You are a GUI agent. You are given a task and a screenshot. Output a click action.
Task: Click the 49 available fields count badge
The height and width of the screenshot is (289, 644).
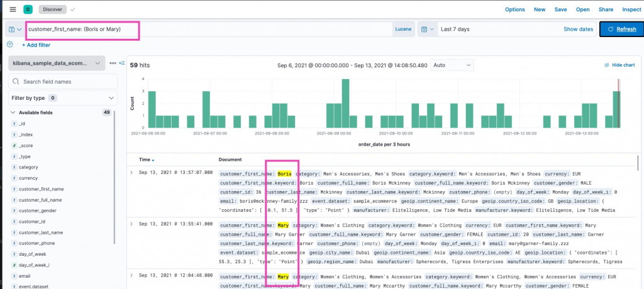pyautogui.click(x=107, y=112)
